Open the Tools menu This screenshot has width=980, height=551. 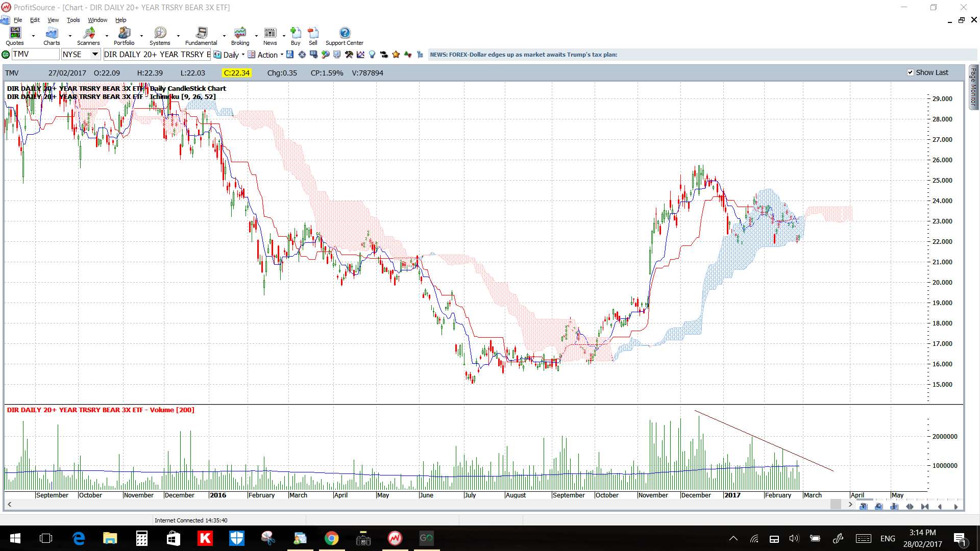pyautogui.click(x=73, y=20)
